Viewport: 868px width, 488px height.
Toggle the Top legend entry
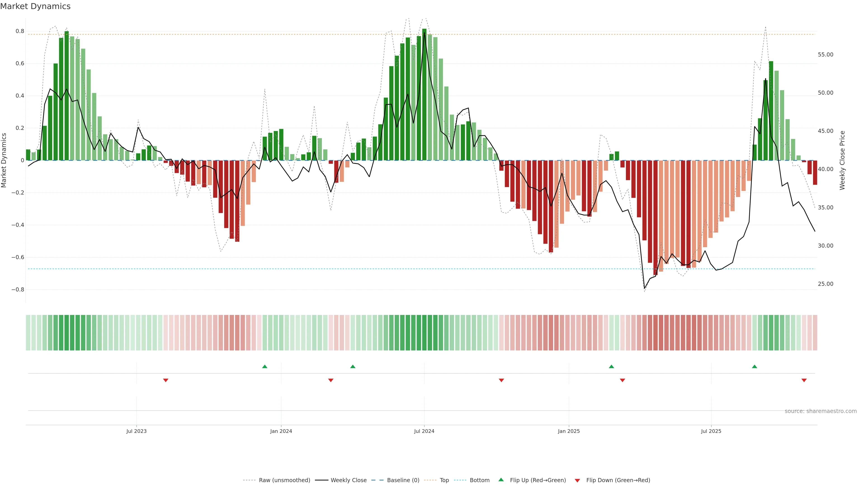[444, 480]
